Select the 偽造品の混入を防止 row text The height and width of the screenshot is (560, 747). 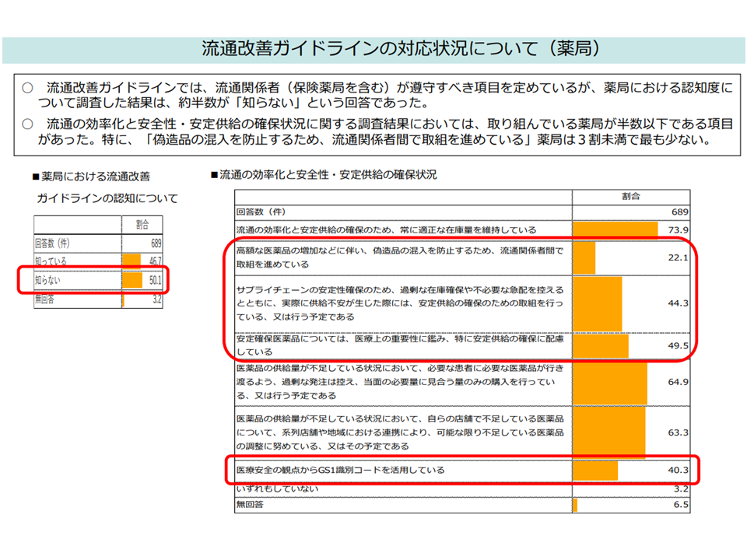click(x=398, y=257)
